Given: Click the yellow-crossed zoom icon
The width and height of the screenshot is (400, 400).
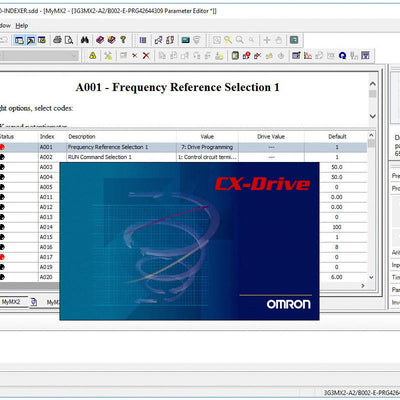Looking at the screenshot, I should click(x=228, y=40).
